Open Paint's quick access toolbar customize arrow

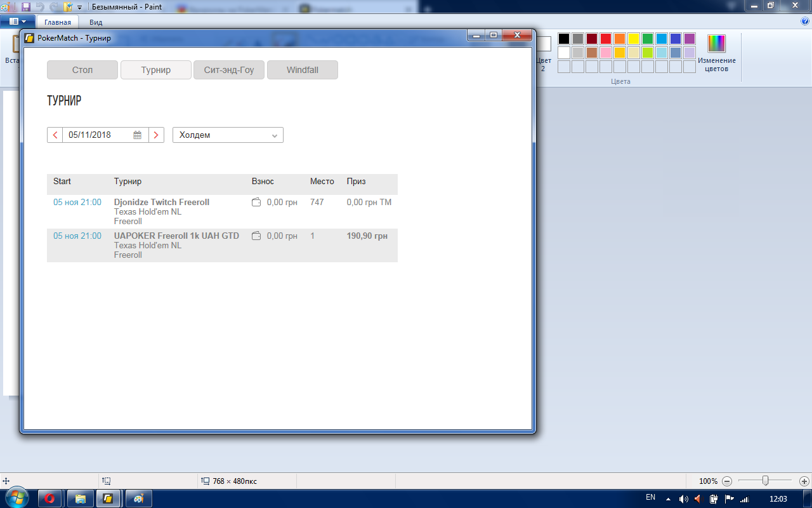tap(79, 8)
